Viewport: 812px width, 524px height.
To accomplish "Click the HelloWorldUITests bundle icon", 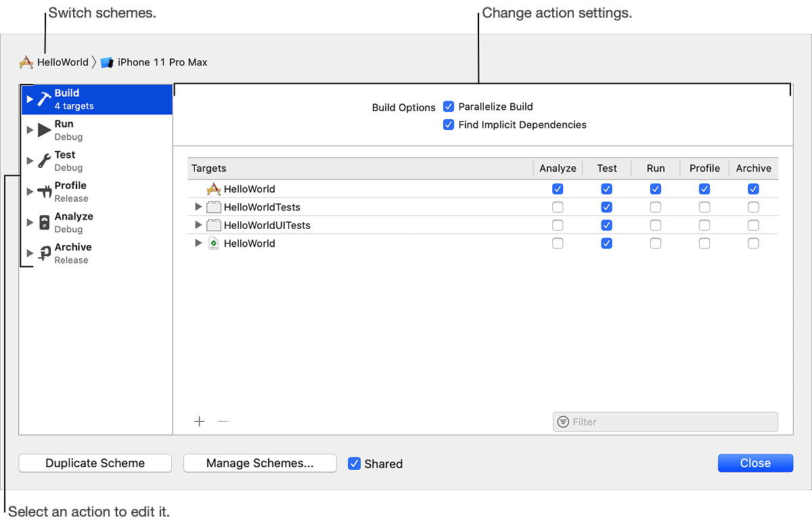I will tap(214, 225).
